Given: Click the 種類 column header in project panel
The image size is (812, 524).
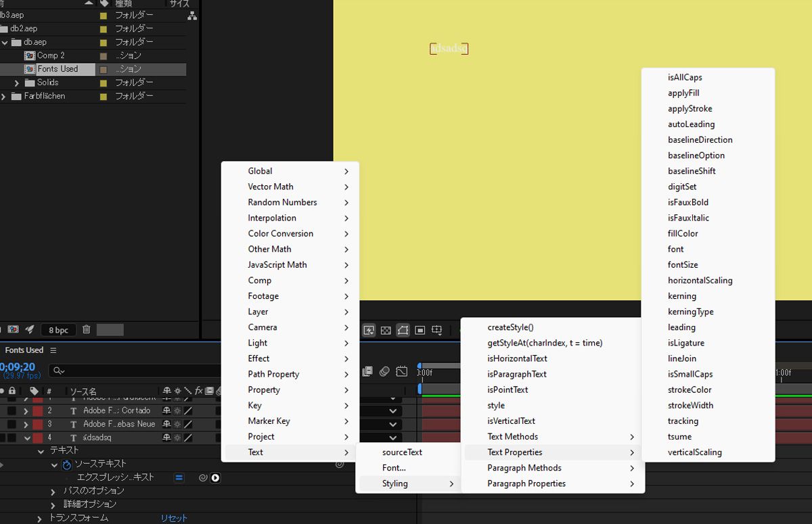Looking at the screenshot, I should tap(122, 4).
